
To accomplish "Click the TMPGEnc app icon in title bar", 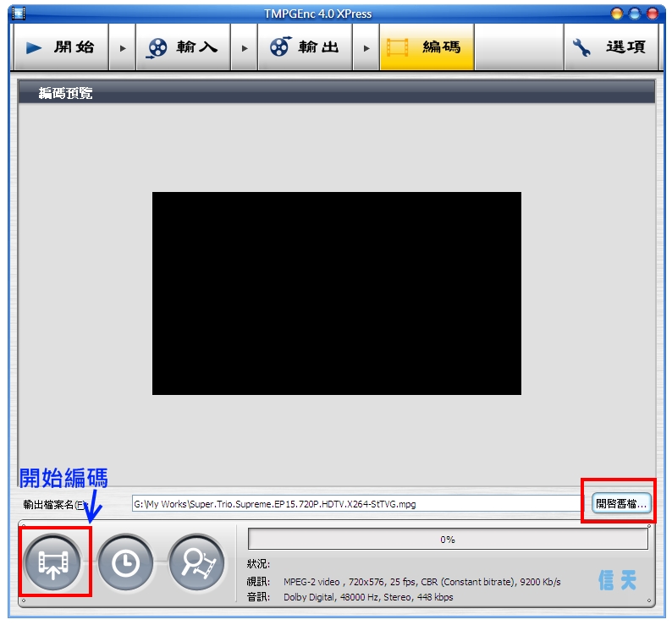I will point(19,13).
